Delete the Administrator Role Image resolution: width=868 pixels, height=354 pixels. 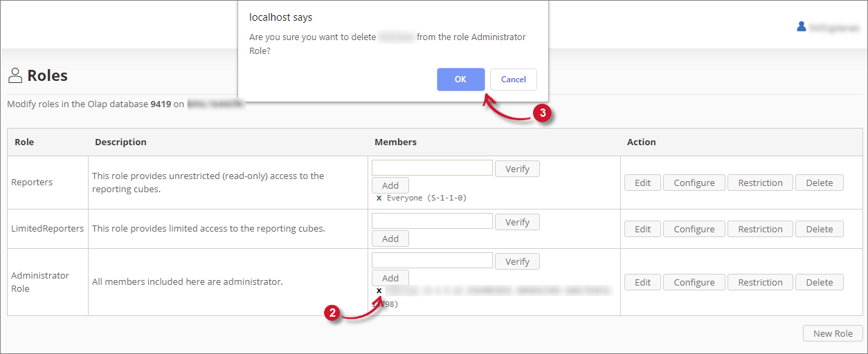pyautogui.click(x=820, y=282)
